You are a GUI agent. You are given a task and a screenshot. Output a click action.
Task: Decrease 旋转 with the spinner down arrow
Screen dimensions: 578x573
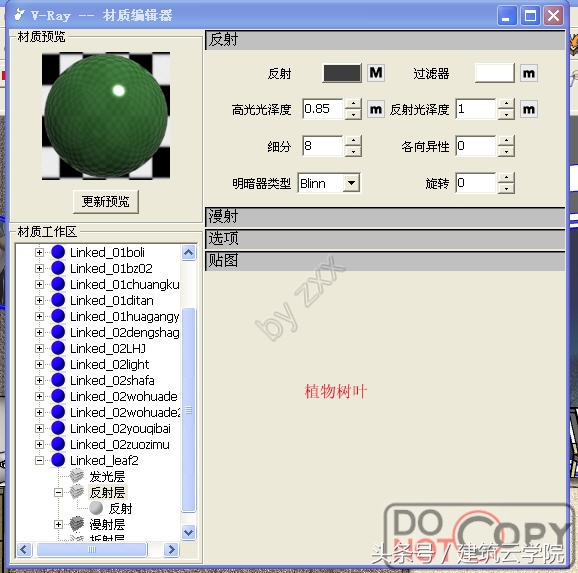tap(506, 188)
